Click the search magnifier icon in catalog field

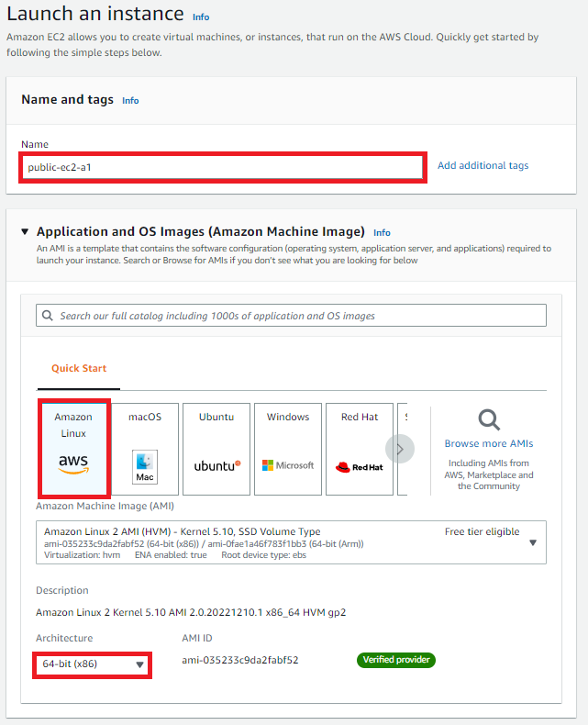[x=47, y=316]
